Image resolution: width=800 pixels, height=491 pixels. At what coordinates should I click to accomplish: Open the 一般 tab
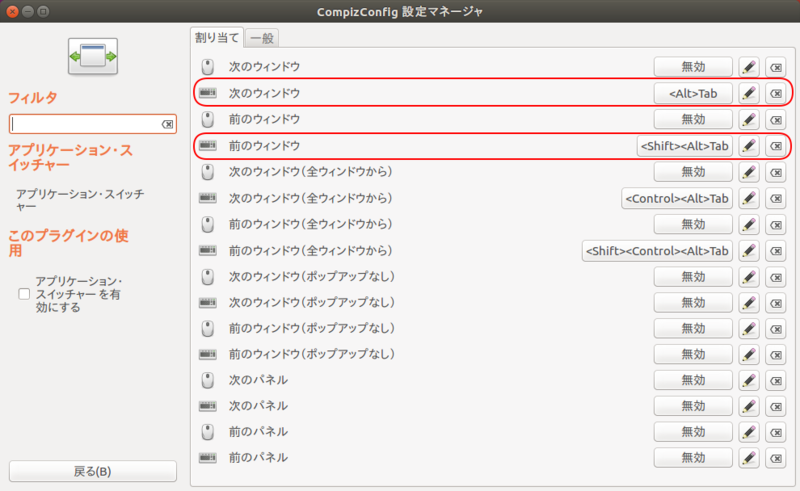pos(262,38)
